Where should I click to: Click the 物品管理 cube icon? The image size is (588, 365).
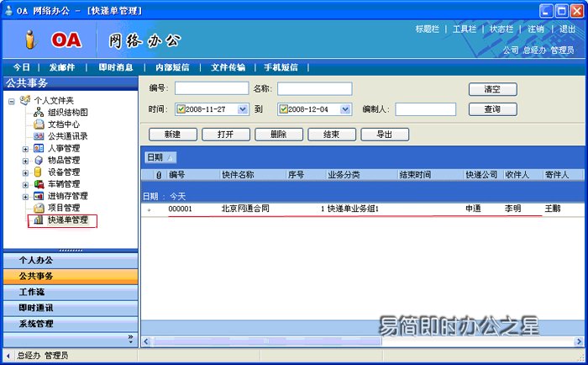coord(39,160)
